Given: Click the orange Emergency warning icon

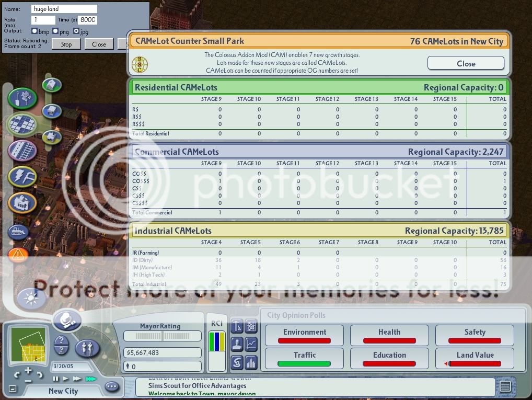Looking at the screenshot, I should [x=18, y=255].
